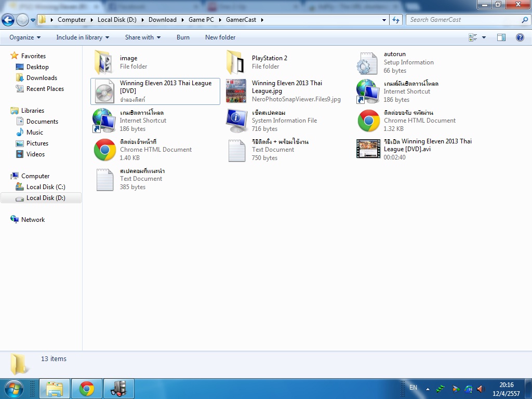This screenshot has height=399, width=532.
Task: Create a New folder
Action: [220, 37]
